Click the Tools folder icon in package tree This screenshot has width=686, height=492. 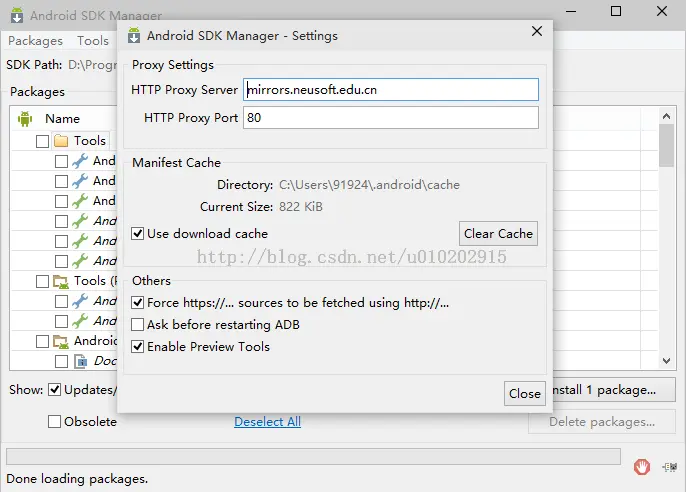point(61,141)
